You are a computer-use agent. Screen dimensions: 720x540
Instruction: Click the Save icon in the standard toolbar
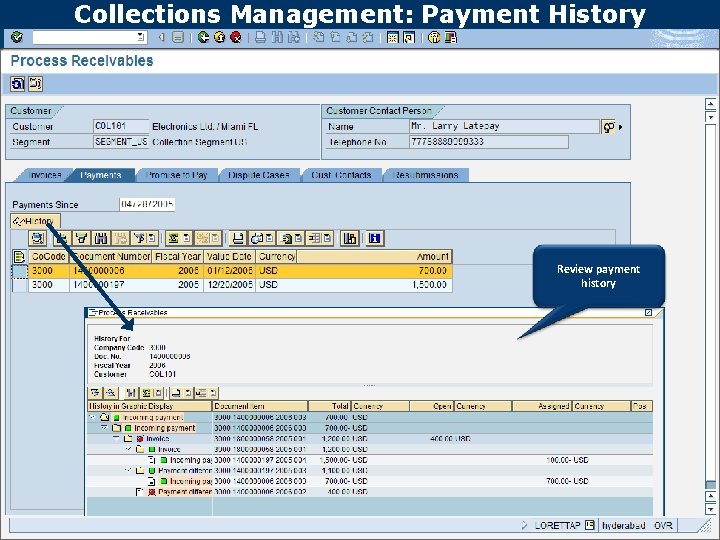tap(178, 38)
